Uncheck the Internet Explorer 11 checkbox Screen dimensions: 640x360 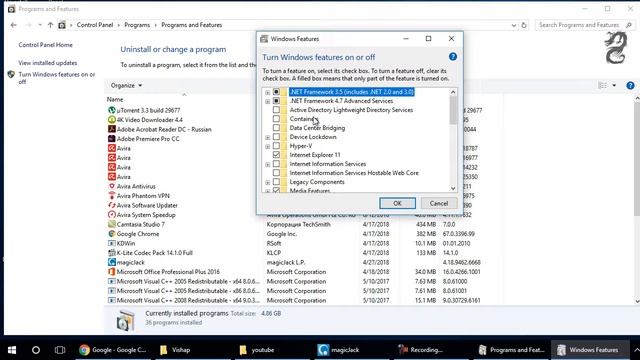point(276,155)
